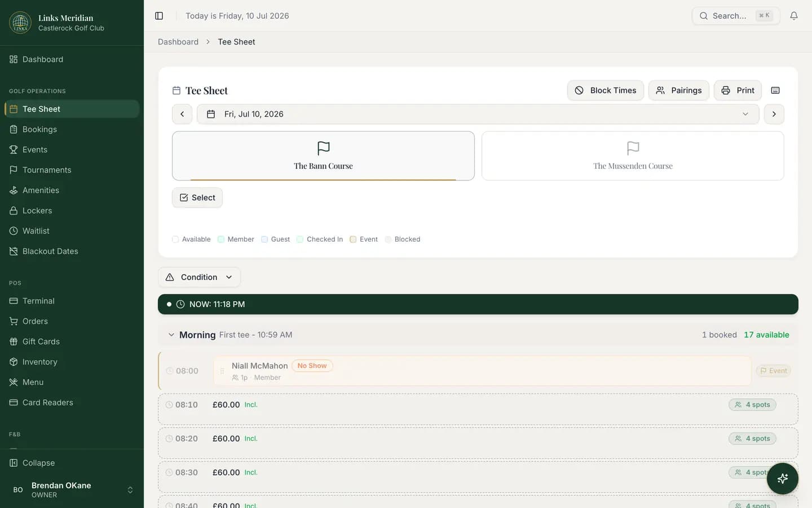Expand the Condition dropdown
The image size is (812, 508).
coord(199,277)
